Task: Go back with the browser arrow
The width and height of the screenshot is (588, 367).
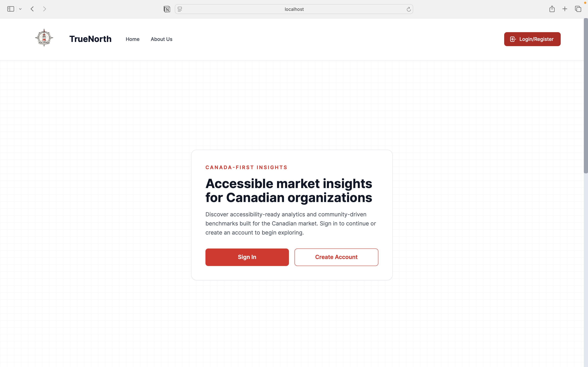Action: click(32, 9)
